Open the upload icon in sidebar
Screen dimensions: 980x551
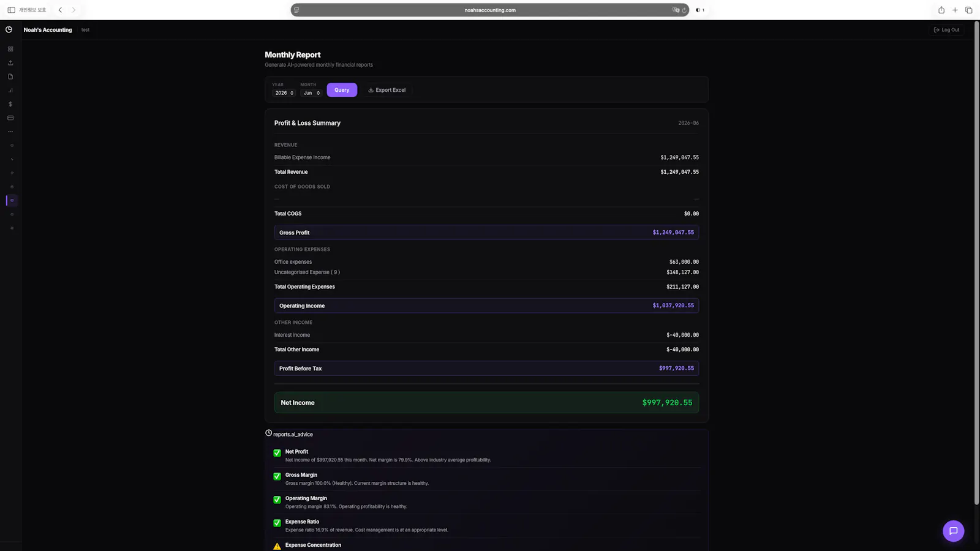(x=10, y=62)
